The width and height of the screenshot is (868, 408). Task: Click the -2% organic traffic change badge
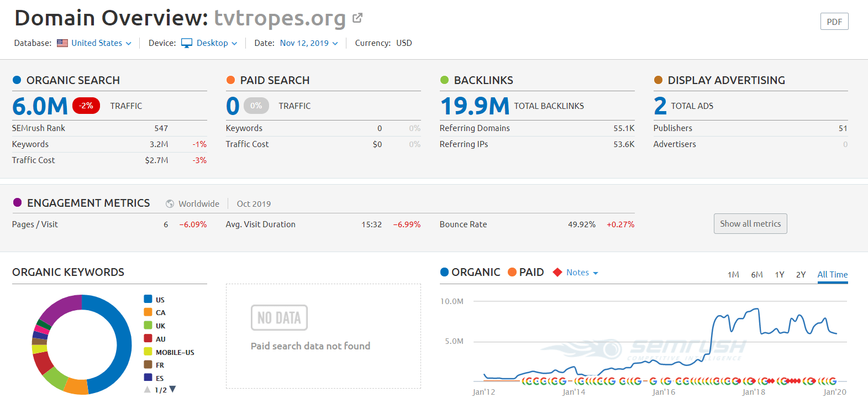coord(86,106)
